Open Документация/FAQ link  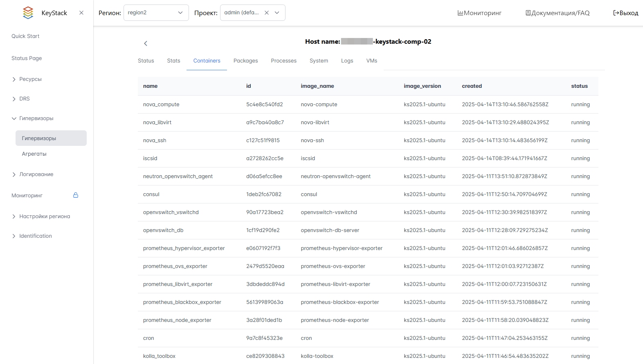coord(558,13)
